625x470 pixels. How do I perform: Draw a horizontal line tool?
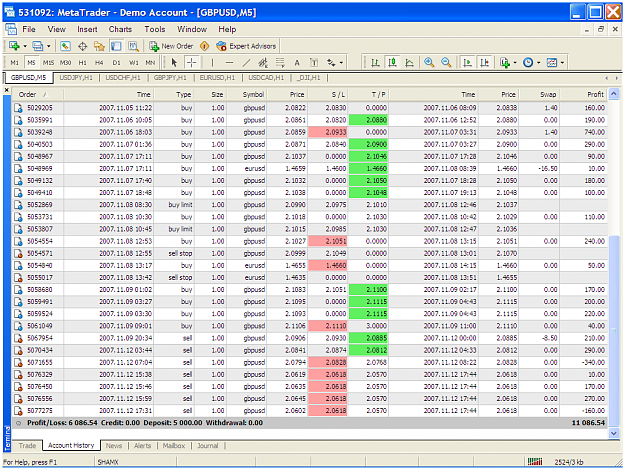(229, 63)
